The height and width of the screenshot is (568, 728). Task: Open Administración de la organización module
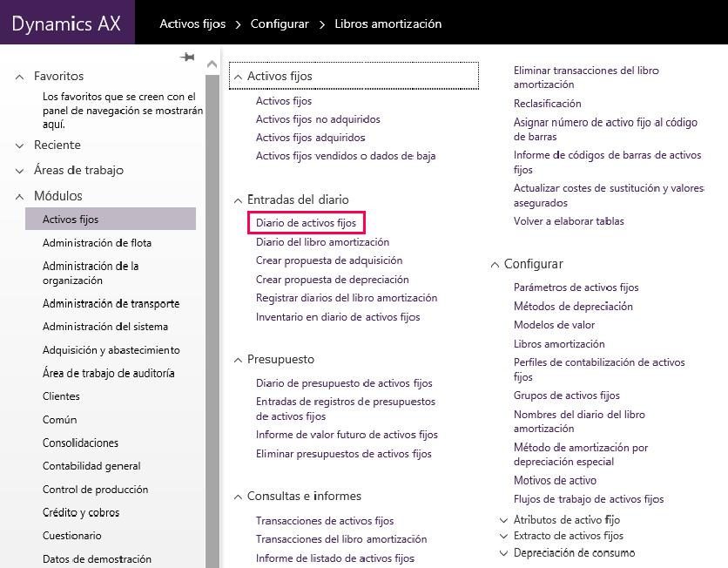click(91, 273)
